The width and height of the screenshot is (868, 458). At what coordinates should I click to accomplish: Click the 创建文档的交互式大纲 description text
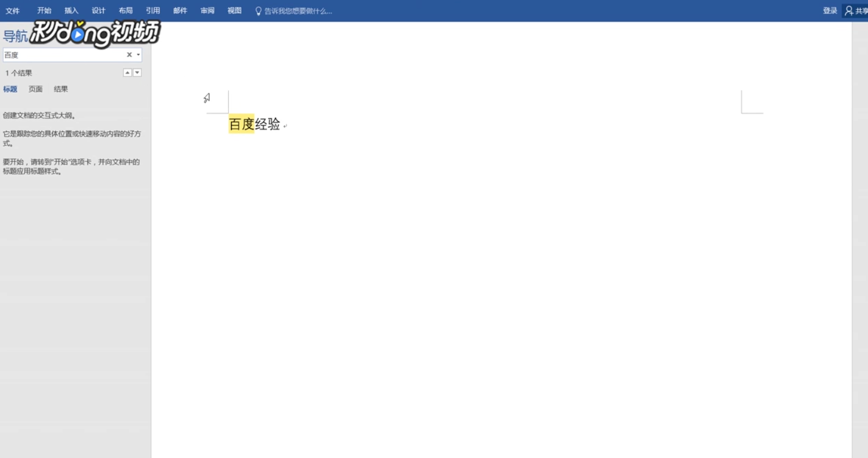click(x=40, y=115)
